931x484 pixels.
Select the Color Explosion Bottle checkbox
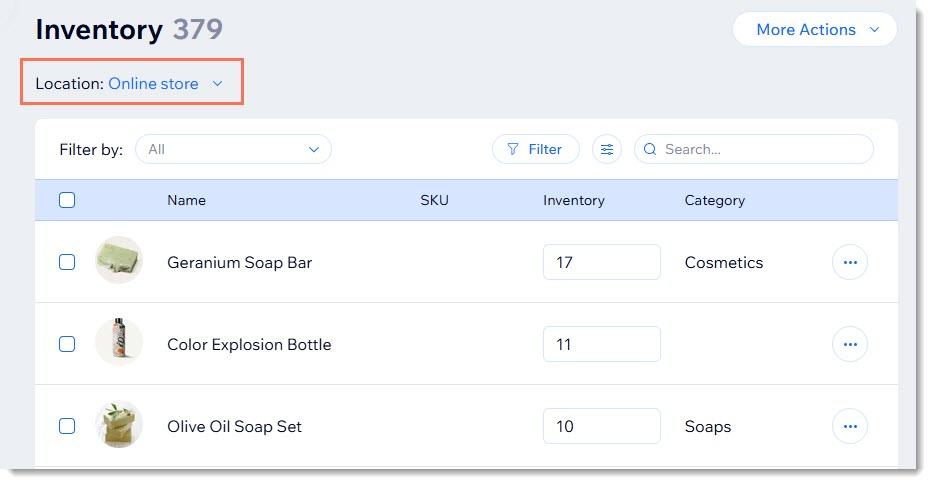click(x=67, y=344)
